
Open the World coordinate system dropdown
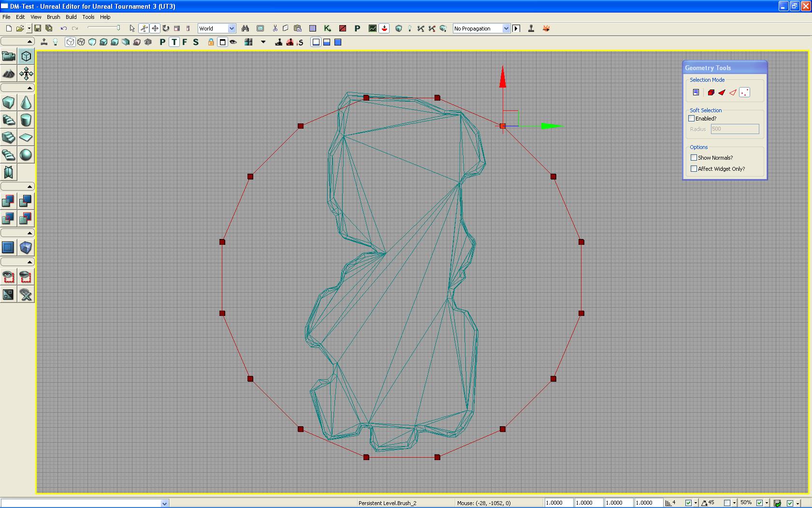coord(232,29)
